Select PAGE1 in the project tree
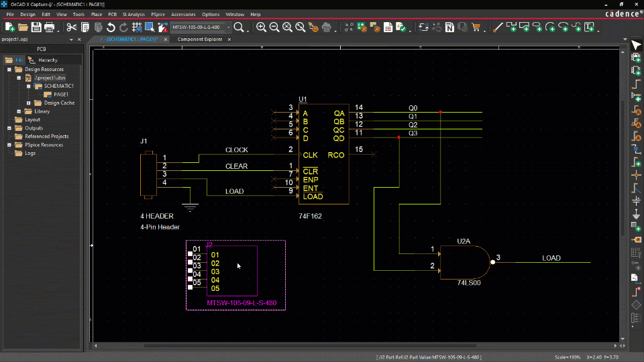The width and height of the screenshot is (644, 362). tap(61, 95)
